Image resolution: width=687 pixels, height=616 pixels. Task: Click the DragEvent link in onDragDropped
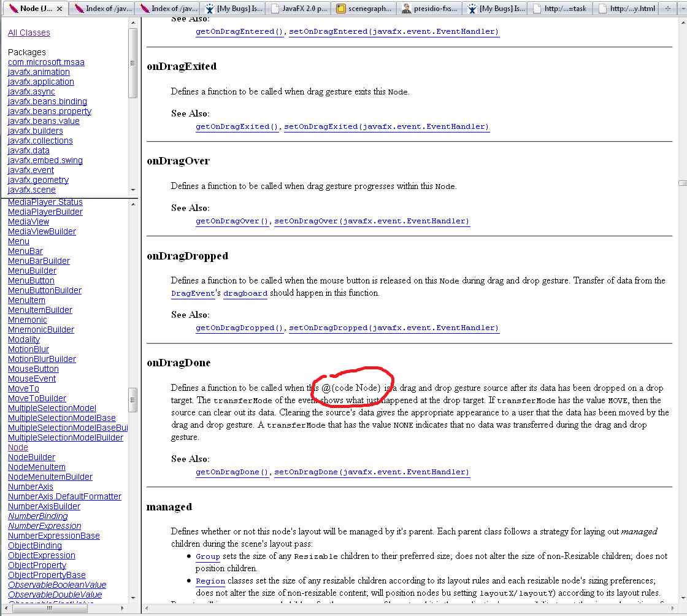tap(193, 293)
